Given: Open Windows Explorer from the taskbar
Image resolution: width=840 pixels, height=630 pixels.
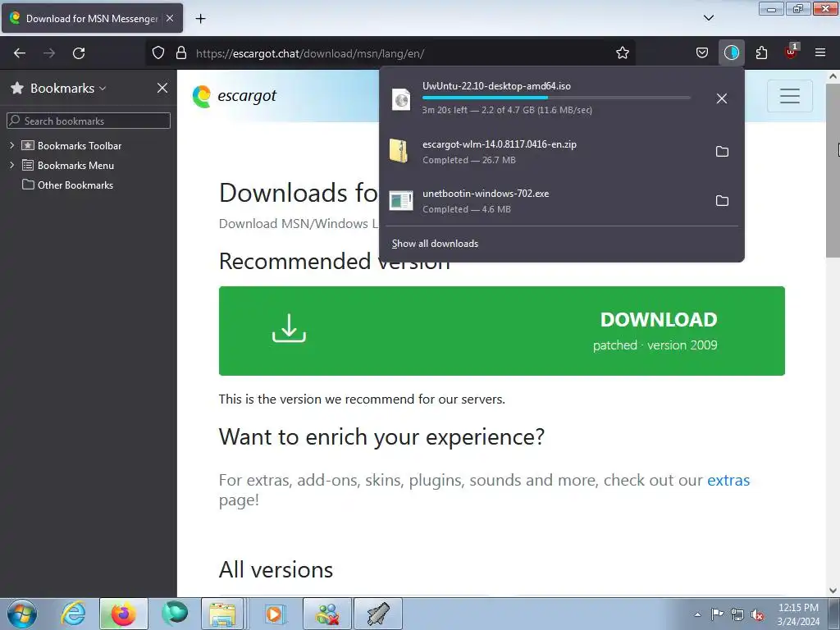Looking at the screenshot, I should click(x=222, y=614).
